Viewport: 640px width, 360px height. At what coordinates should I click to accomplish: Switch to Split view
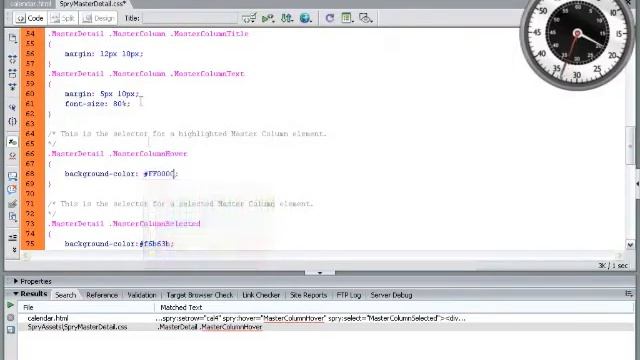tap(63, 18)
